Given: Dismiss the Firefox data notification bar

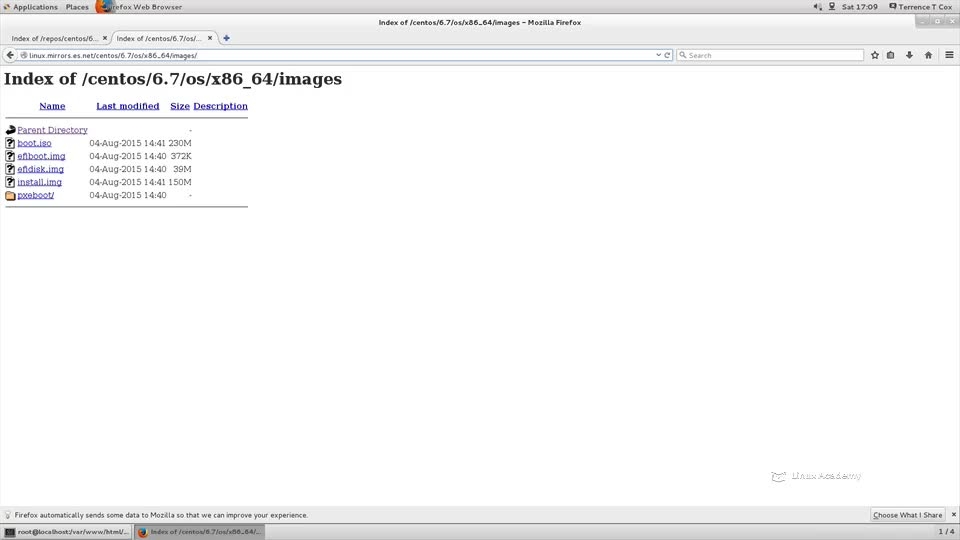Looking at the screenshot, I should tap(953, 515).
